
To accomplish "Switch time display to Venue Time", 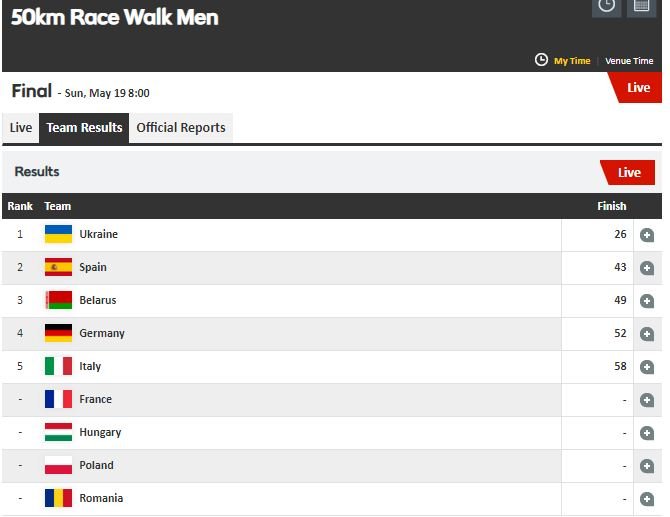I will pos(629,61).
